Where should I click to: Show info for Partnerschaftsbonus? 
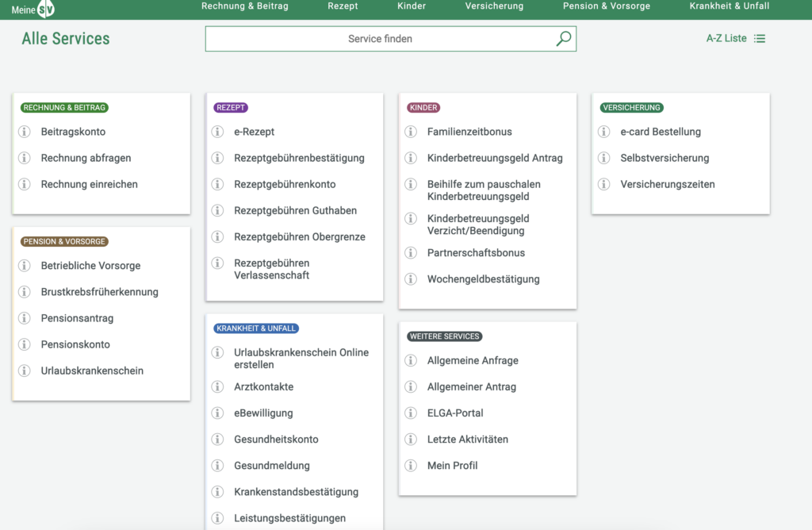pyautogui.click(x=411, y=253)
